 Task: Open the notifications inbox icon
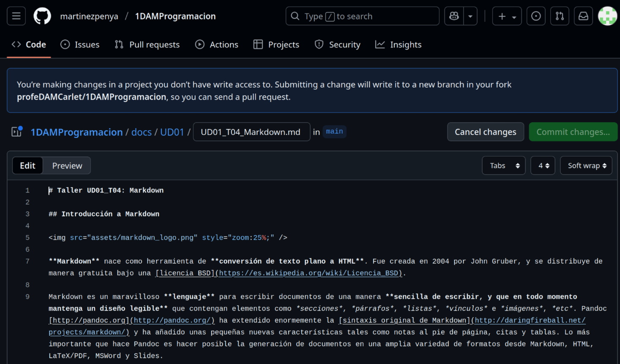[x=583, y=16]
